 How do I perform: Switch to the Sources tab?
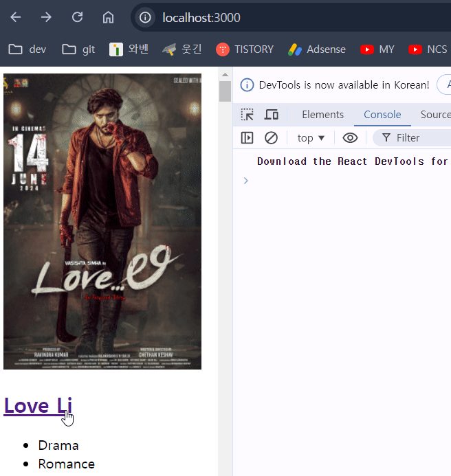tap(435, 115)
